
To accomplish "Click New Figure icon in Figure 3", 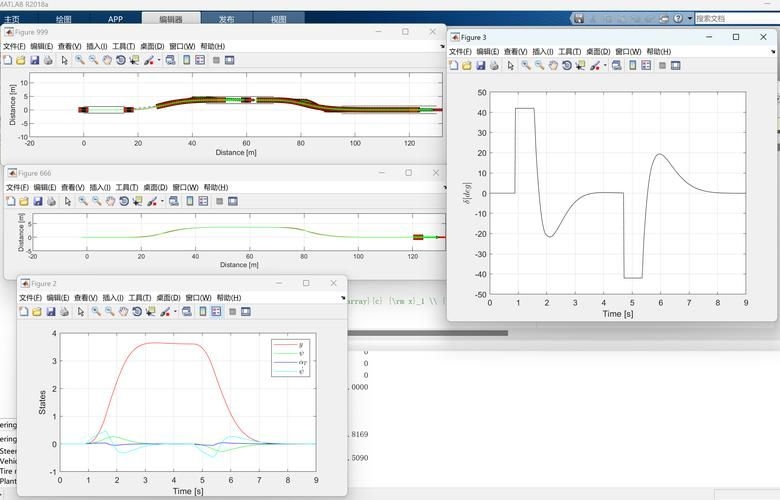I will [454, 65].
